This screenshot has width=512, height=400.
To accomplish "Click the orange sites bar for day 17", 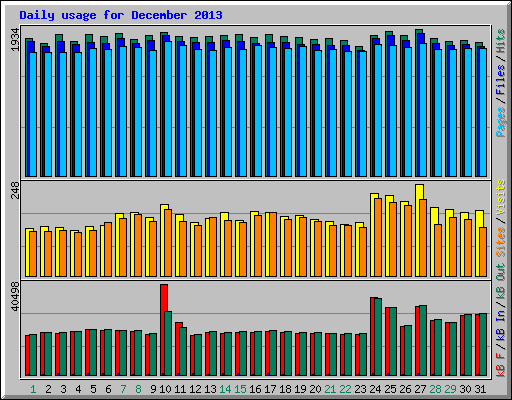I will [273, 244].
